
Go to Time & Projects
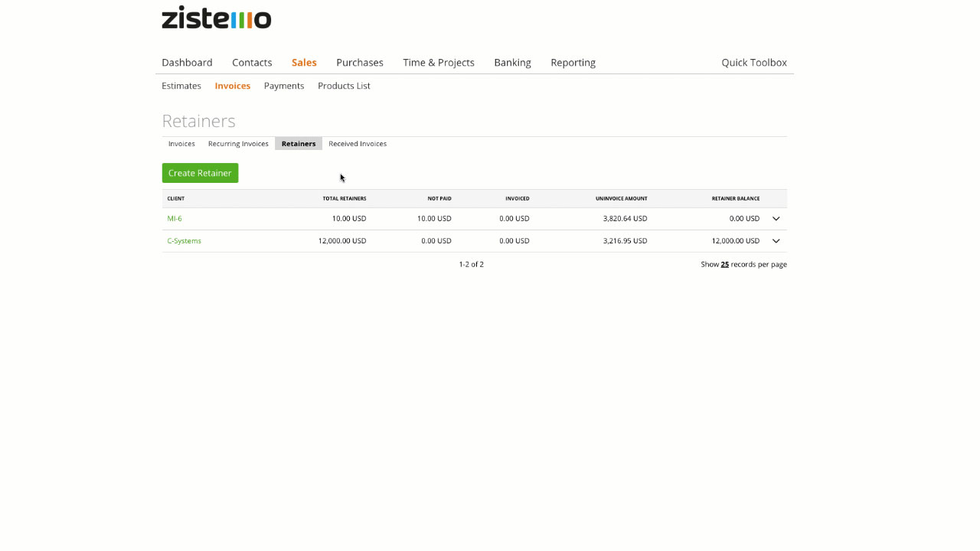coord(439,63)
